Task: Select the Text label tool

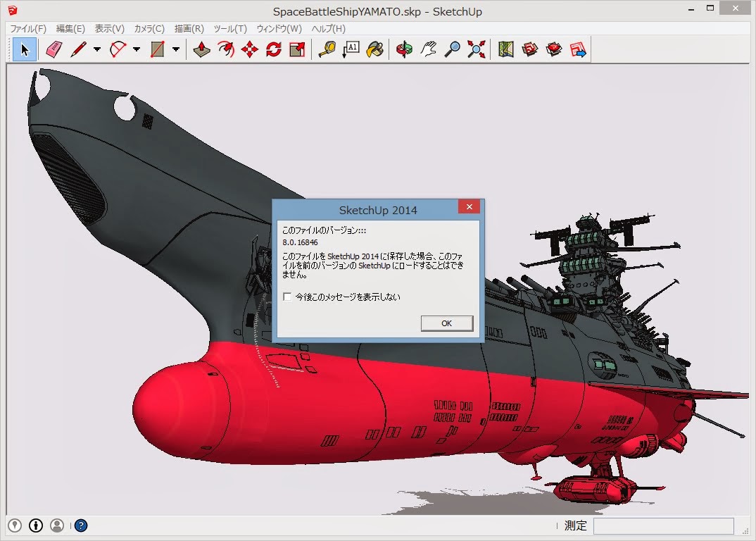Action: [351, 49]
